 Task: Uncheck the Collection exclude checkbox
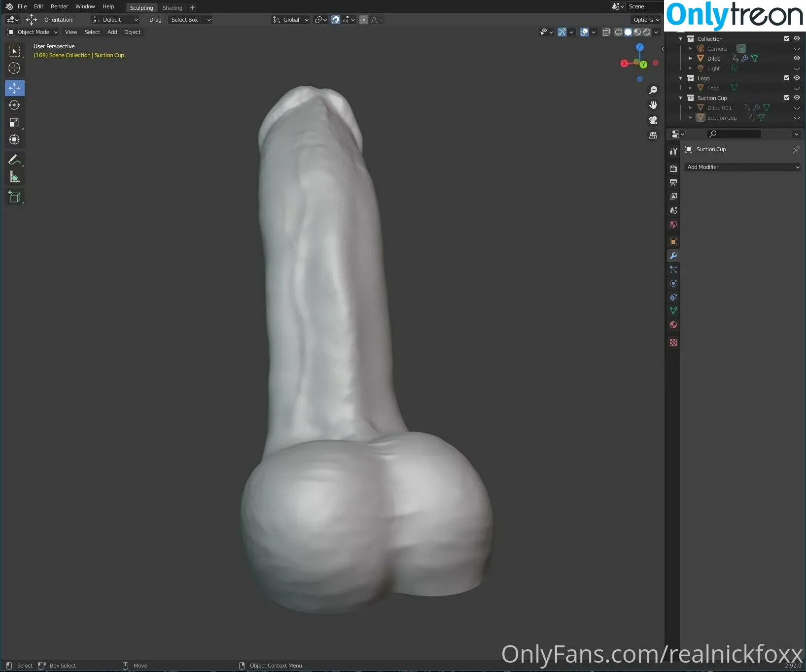[787, 38]
